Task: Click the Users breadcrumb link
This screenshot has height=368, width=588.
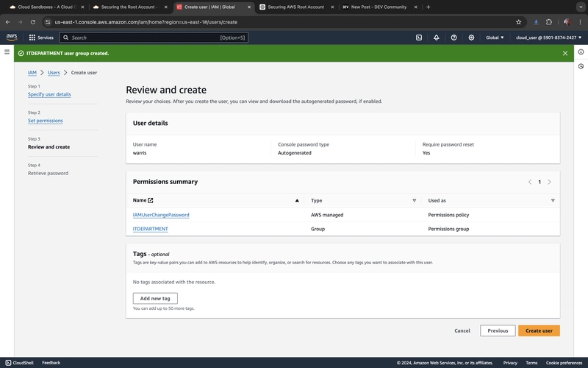Action: tap(54, 72)
